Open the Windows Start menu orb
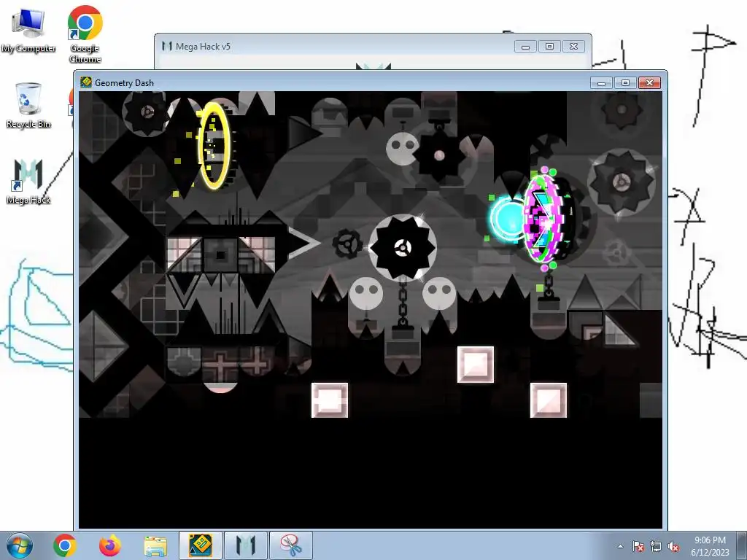Screen dimensions: 747x560 (19, 545)
